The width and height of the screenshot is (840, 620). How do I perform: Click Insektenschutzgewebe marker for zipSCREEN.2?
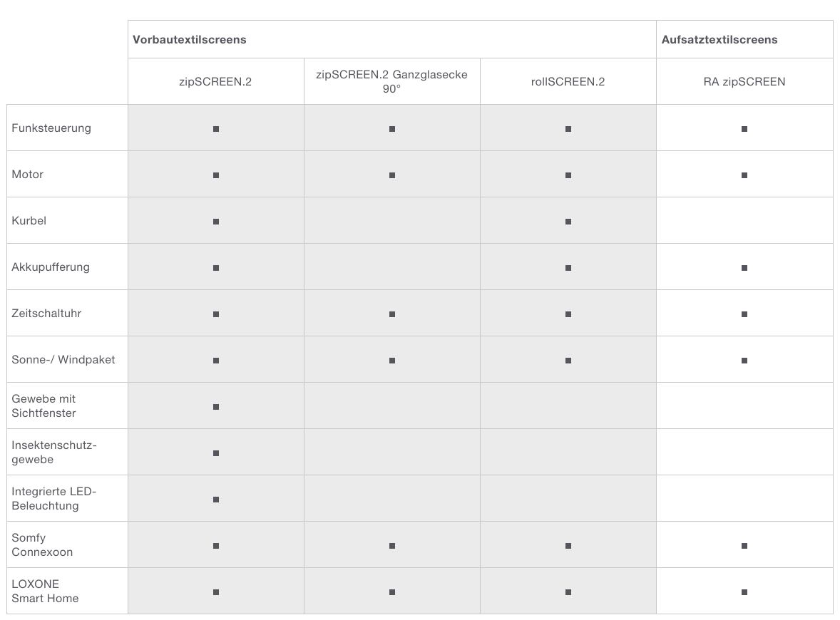point(216,453)
